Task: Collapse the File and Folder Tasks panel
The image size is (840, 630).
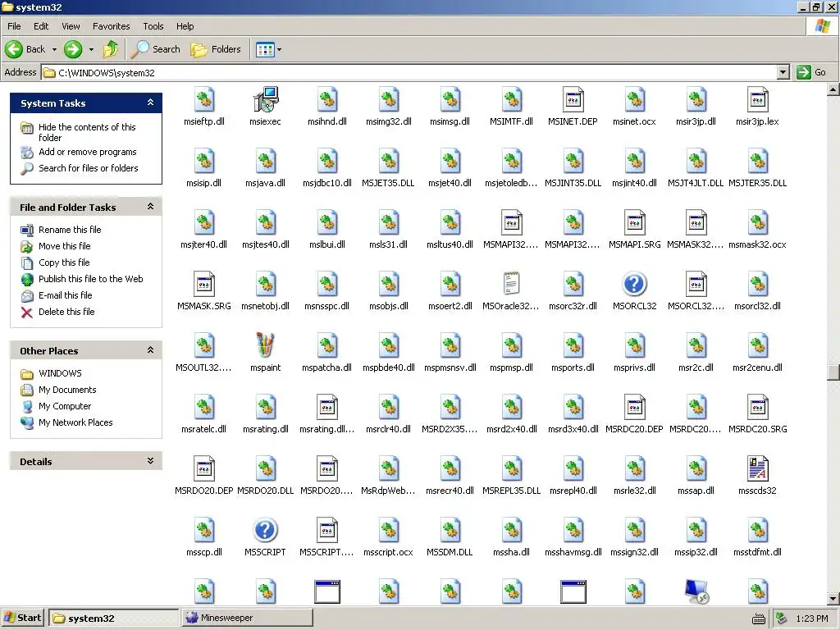Action: [151, 207]
